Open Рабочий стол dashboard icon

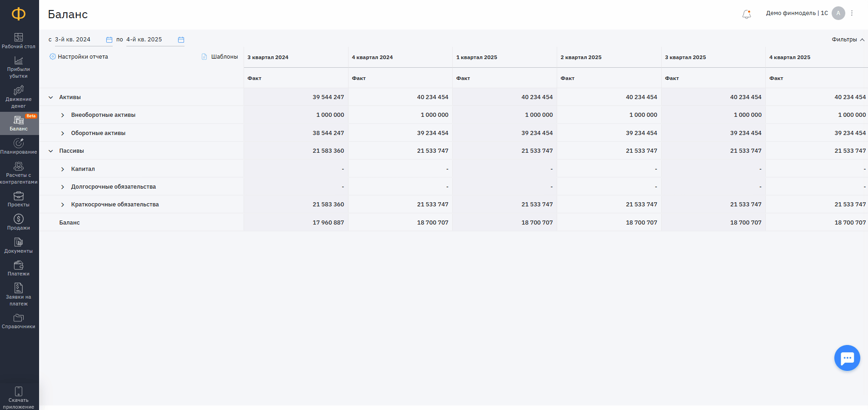pyautogui.click(x=19, y=37)
